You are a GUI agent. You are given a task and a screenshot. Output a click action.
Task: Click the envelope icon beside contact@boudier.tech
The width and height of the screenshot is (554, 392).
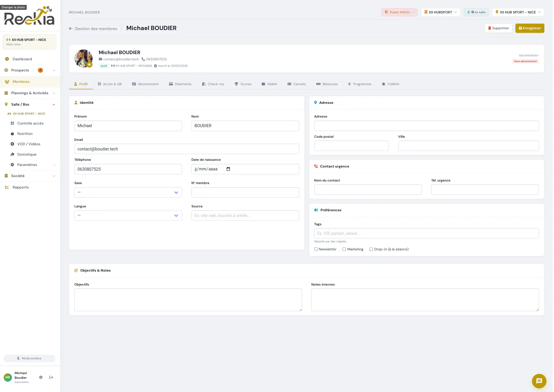click(x=100, y=59)
